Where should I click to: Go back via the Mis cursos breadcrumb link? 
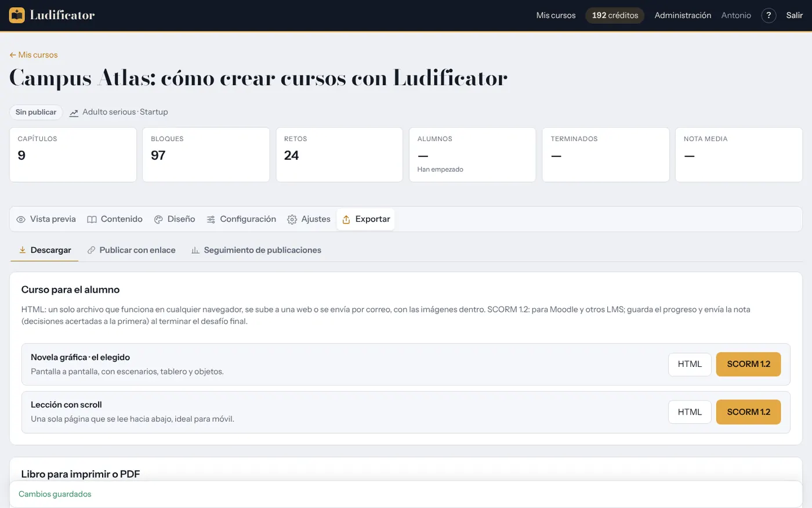pos(34,55)
